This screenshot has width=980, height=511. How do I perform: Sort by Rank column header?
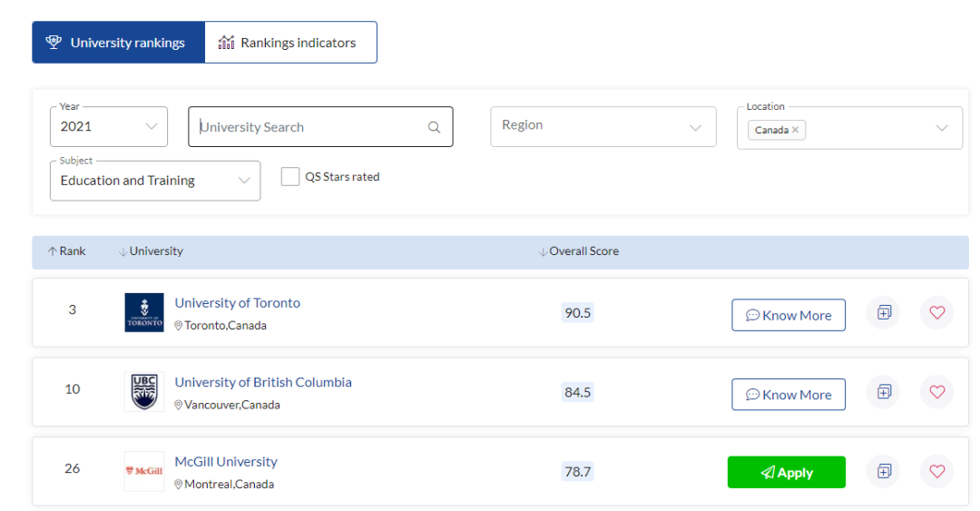66,251
